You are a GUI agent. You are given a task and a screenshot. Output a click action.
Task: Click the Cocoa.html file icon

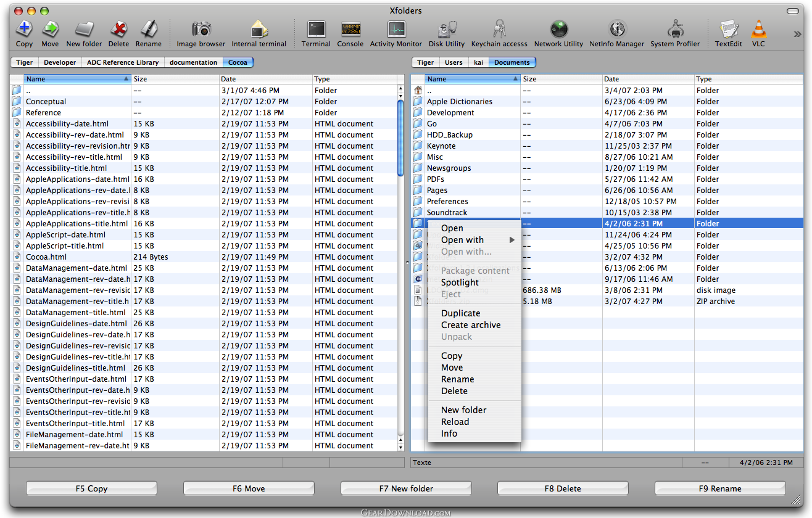(x=17, y=257)
